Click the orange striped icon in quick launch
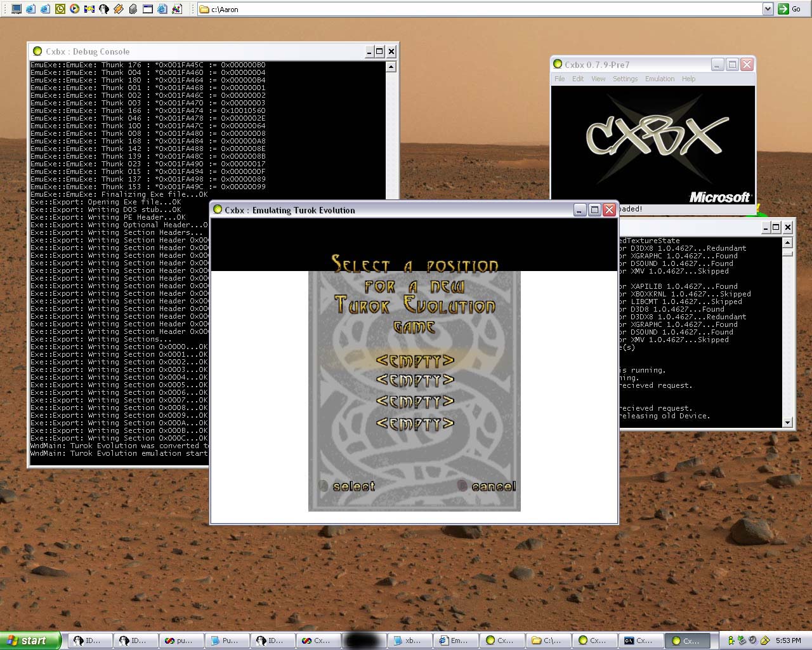This screenshot has height=650, width=812. pos(119,9)
